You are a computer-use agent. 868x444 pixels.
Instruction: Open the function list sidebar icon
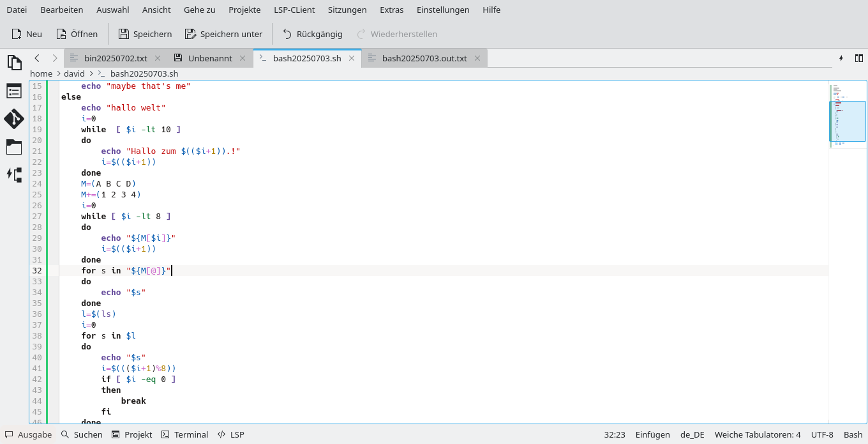(x=14, y=91)
